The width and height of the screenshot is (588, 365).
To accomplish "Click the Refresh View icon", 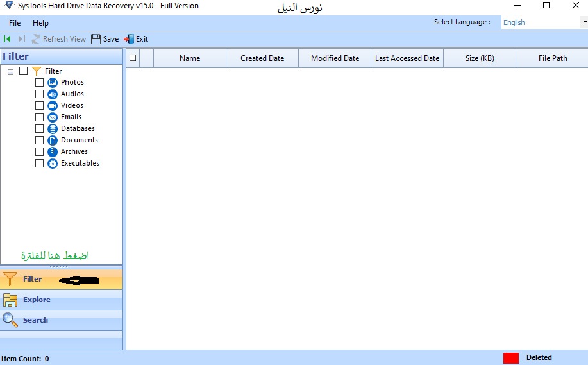I will point(37,39).
